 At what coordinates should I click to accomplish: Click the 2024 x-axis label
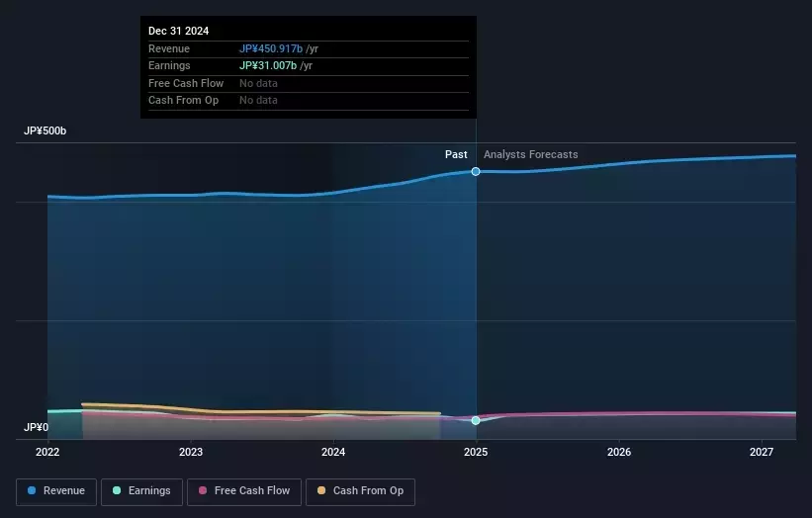click(x=333, y=453)
